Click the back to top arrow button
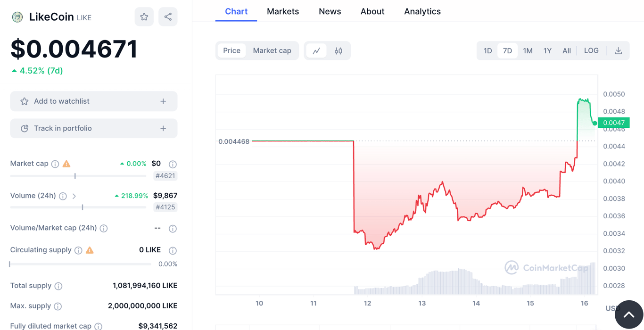Screen dimensions: 644x330 click(629, 314)
